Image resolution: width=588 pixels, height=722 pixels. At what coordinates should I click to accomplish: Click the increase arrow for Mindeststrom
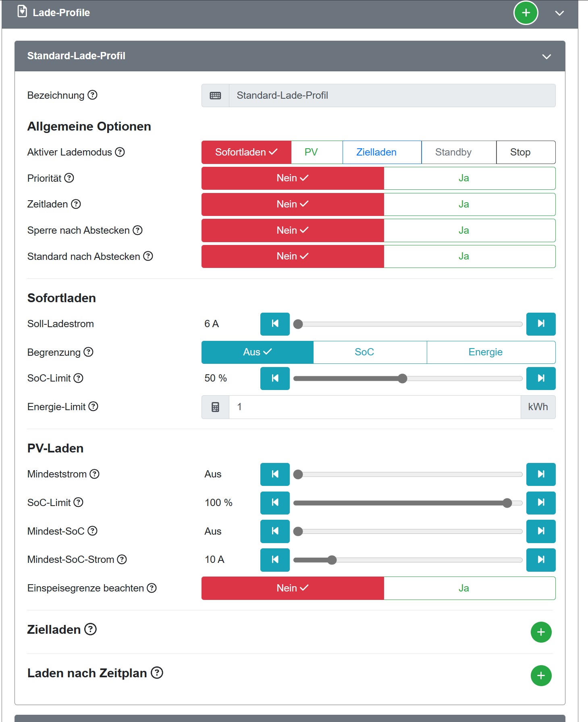(x=540, y=474)
